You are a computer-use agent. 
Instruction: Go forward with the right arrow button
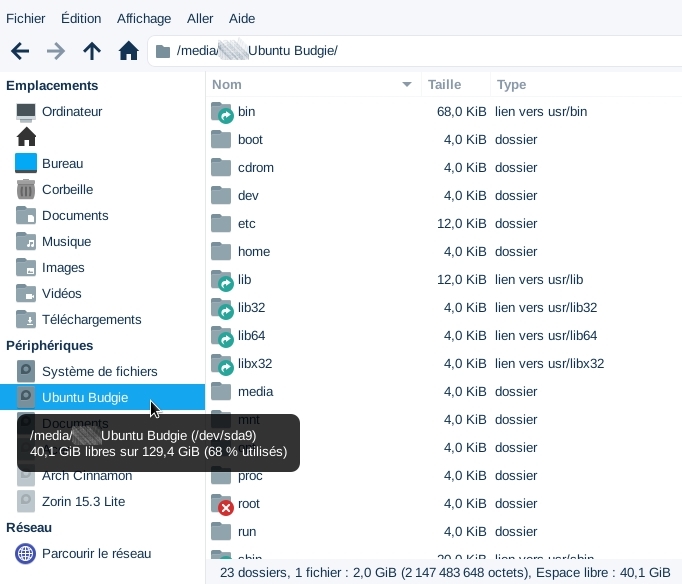56,51
